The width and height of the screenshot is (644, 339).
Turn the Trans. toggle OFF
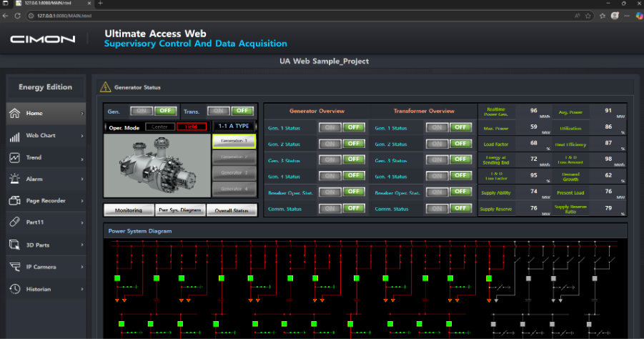pyautogui.click(x=242, y=111)
